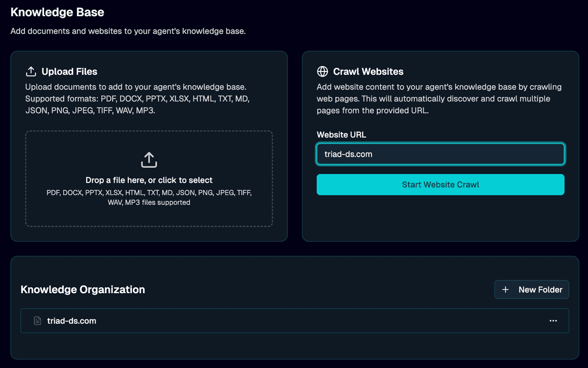Click the Website URL field label
The image size is (588, 368).
341,135
